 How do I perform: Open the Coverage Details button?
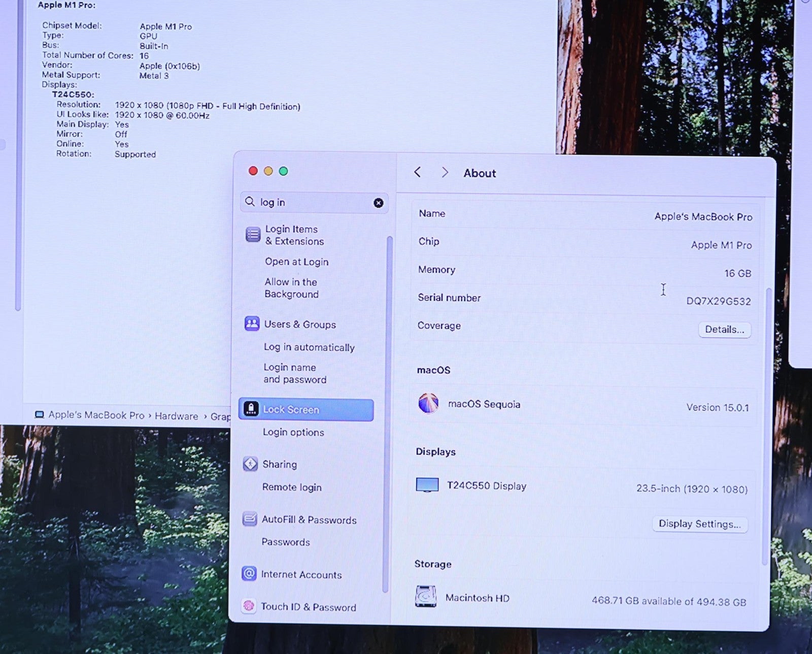point(724,330)
